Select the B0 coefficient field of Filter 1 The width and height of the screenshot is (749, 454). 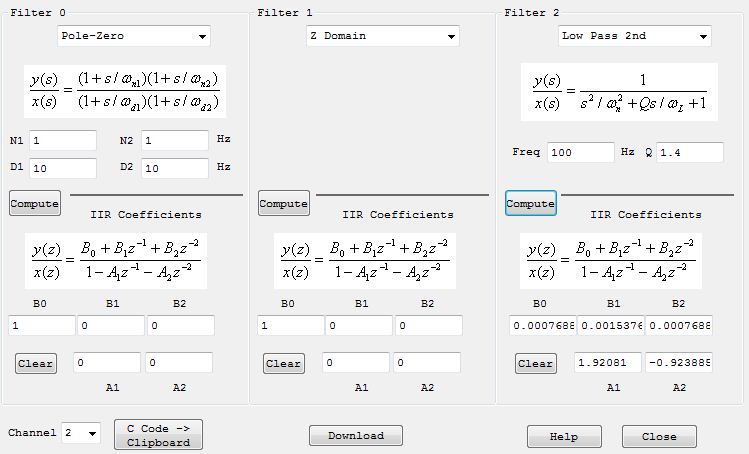(x=291, y=325)
